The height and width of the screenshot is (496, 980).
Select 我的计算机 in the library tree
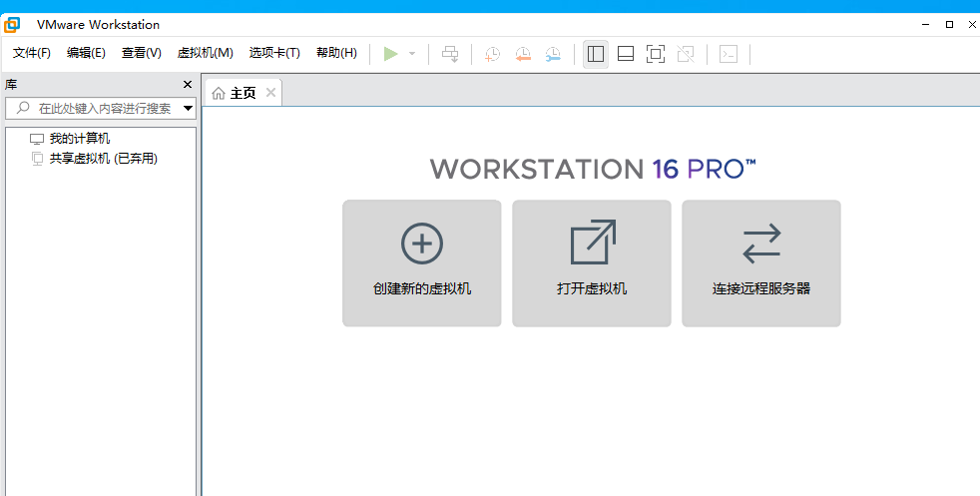pos(80,139)
